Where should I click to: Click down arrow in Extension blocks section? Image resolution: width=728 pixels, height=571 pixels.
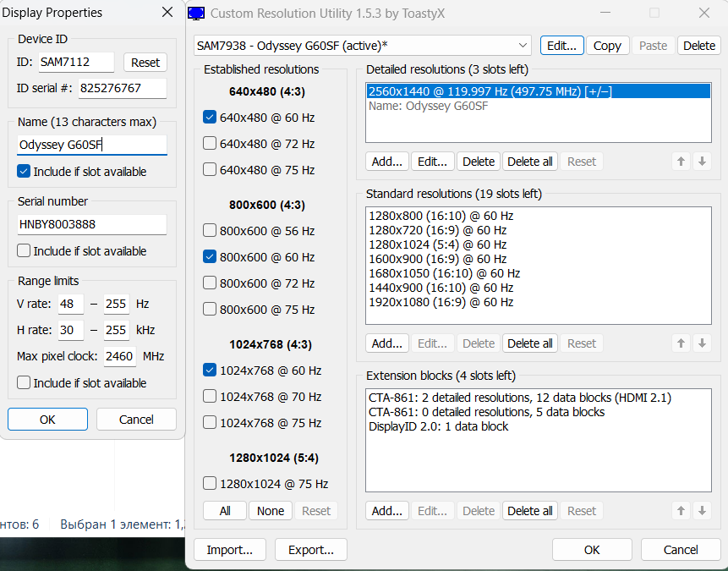[x=702, y=511]
